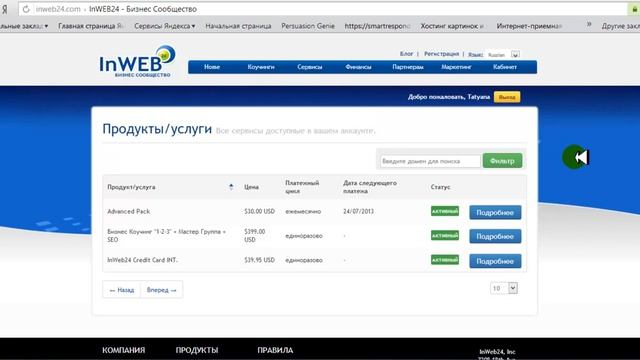Sort by the Продукт/услуга column arrow
The width and height of the screenshot is (640, 360).
point(231,187)
